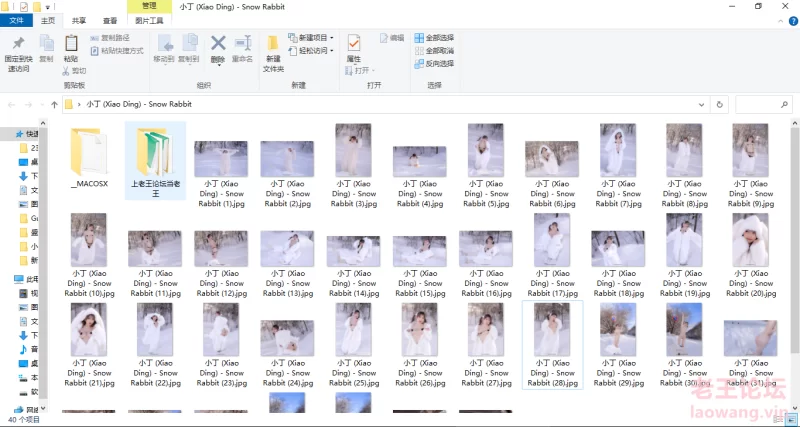Image resolution: width=800 pixels, height=427 pixels.
Task: Click Invert selection (反向选择)
Action: point(434,63)
